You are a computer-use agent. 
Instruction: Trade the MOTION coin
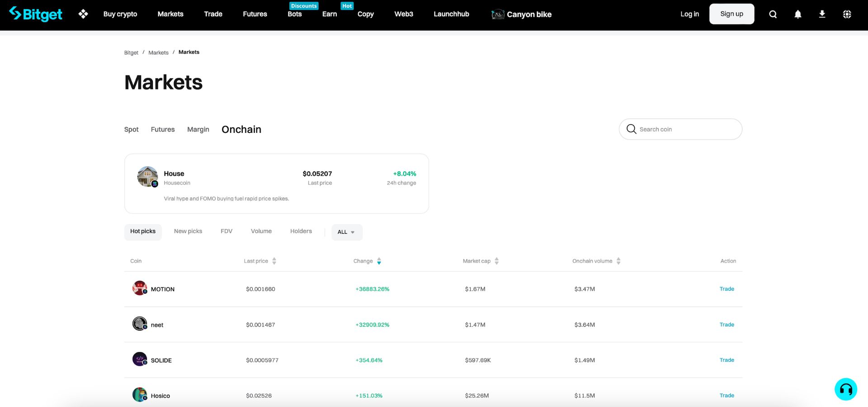coord(727,289)
